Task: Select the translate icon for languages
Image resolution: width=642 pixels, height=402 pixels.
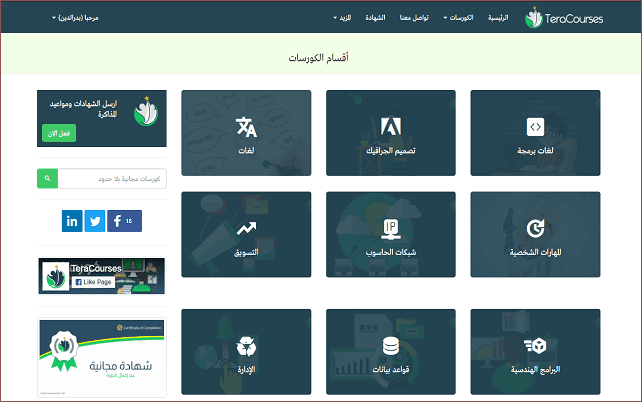Action: click(x=245, y=127)
